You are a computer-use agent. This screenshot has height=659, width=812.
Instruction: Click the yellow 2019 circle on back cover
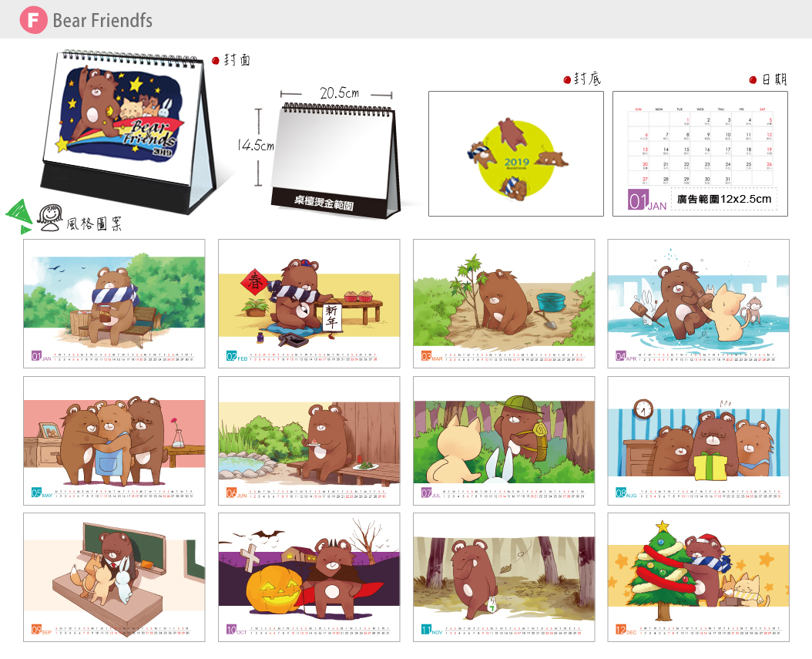(x=516, y=157)
